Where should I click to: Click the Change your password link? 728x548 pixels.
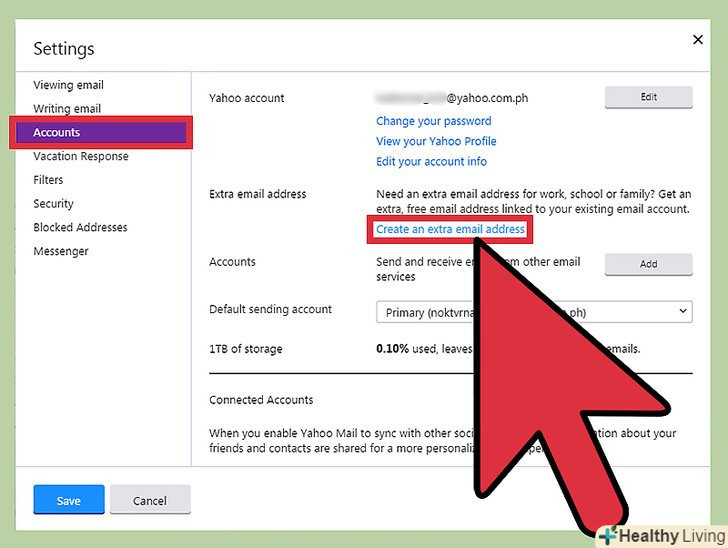click(x=434, y=121)
